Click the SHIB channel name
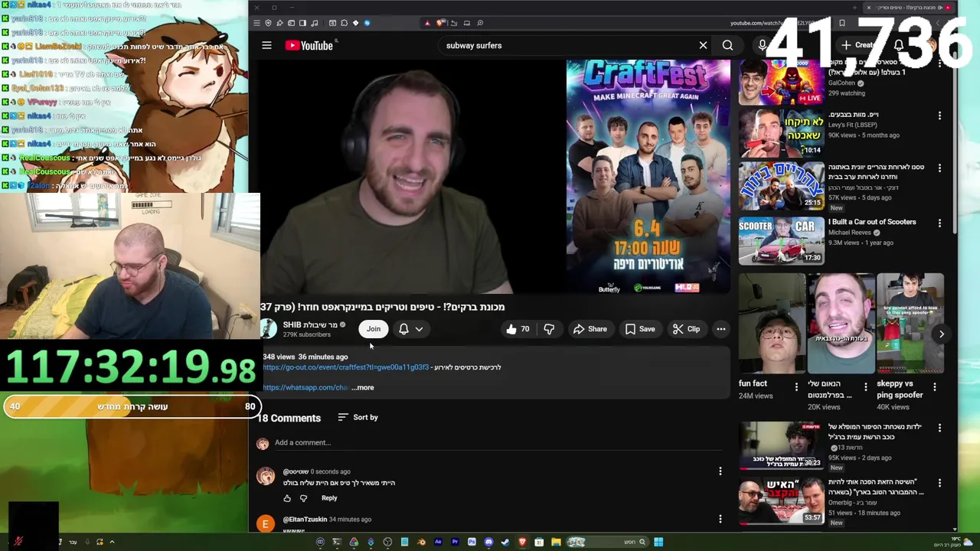Image resolution: width=980 pixels, height=551 pixels. click(310, 324)
